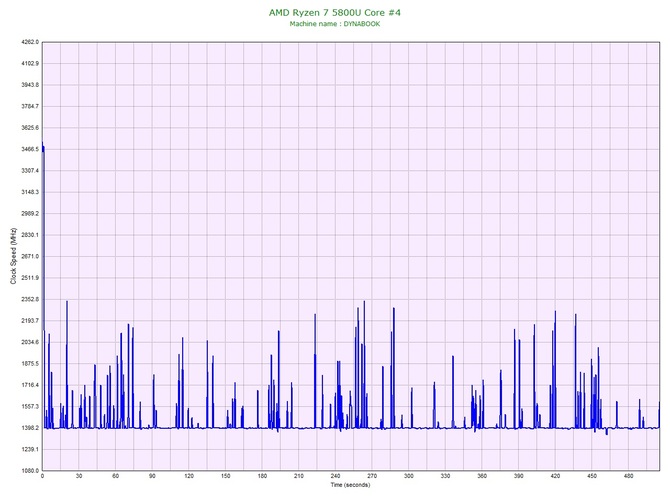
Task: Click the y-axis value 2352.8
Action: coord(30,299)
